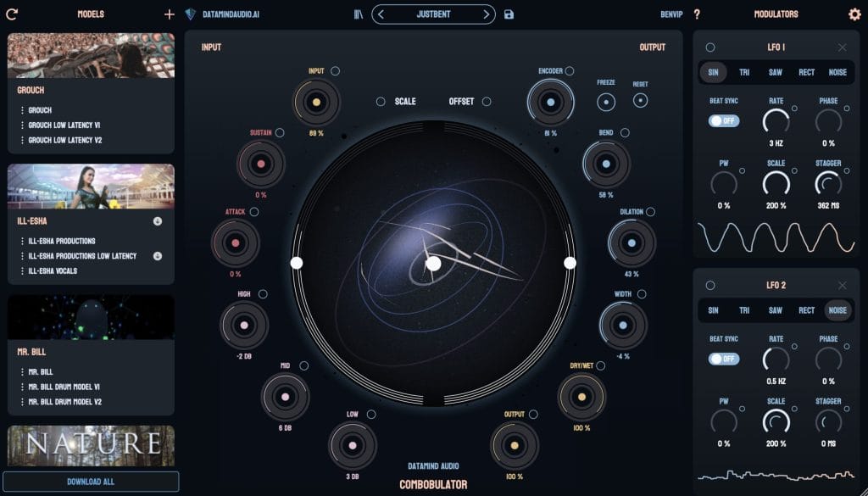Click the refresh models icon
The width and height of the screenshot is (868, 496).
coord(11,14)
